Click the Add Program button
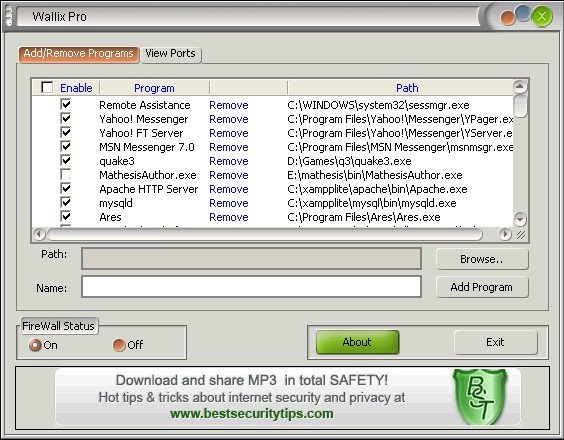 (482, 287)
